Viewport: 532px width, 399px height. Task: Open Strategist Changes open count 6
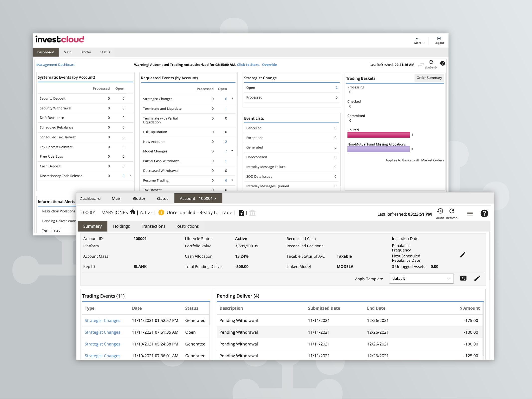click(x=226, y=99)
